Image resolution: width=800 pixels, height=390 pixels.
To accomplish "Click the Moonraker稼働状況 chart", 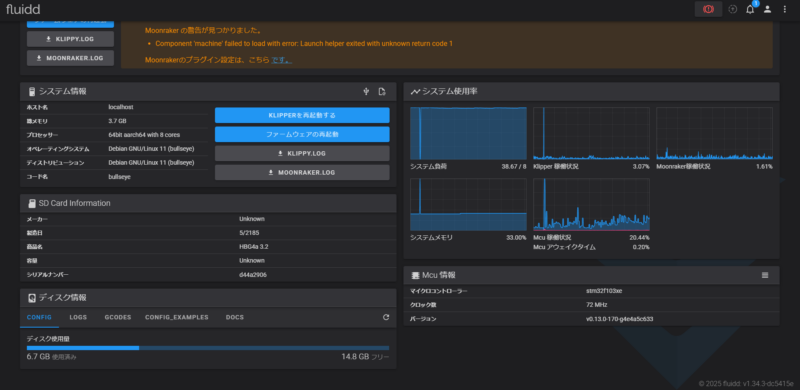I will [714, 133].
